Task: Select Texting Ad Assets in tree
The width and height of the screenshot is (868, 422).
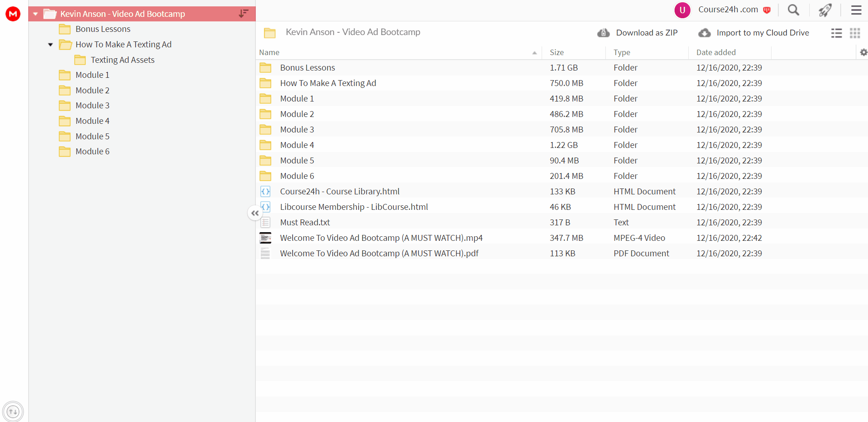Action: click(x=122, y=60)
